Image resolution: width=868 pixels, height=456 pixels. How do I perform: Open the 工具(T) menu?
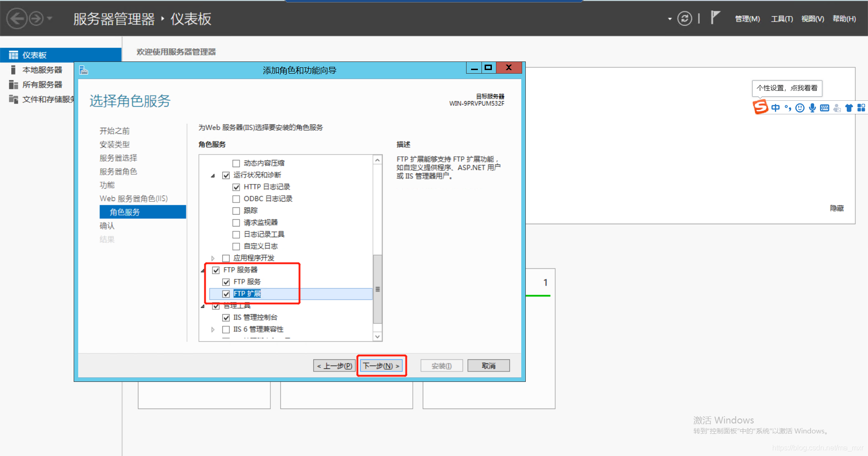pyautogui.click(x=782, y=19)
